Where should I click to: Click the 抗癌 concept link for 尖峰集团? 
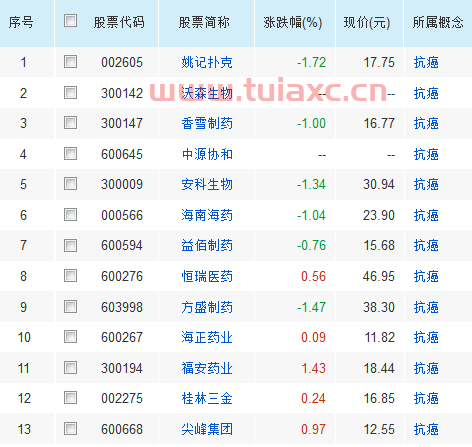point(426,429)
